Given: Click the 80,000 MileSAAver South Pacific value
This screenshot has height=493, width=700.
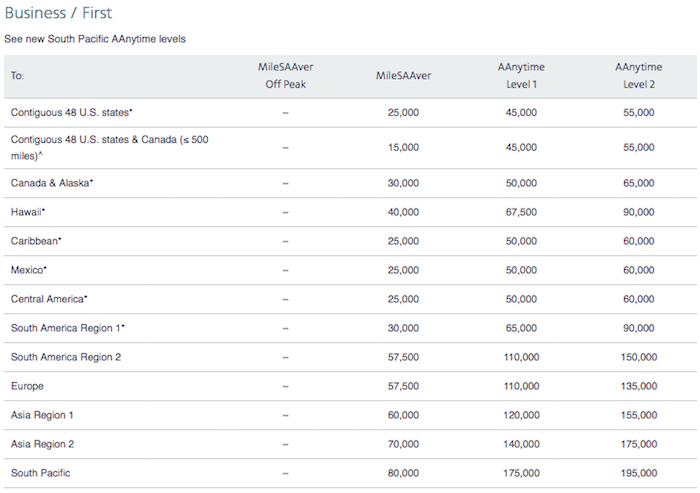Looking at the screenshot, I should click(x=403, y=473).
